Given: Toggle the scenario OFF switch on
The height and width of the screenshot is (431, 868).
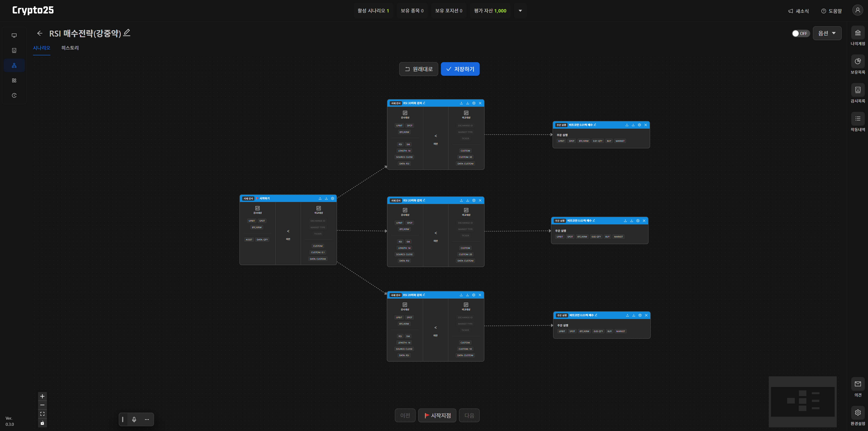Looking at the screenshot, I should click(x=801, y=33).
